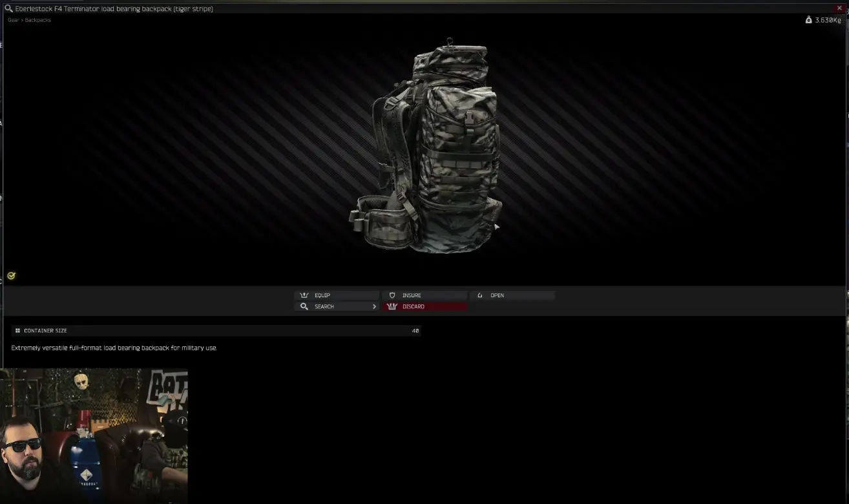Click the shield icon beside Insure
The image size is (849, 504).
392,295
